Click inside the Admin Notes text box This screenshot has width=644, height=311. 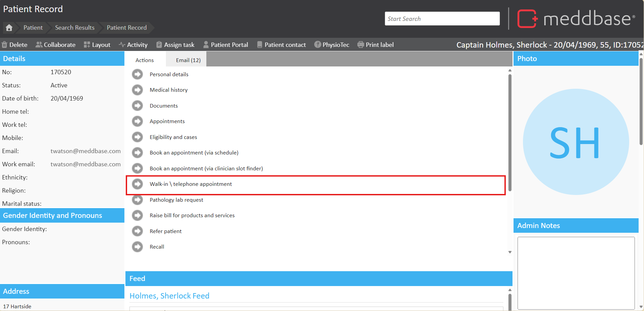(576, 273)
